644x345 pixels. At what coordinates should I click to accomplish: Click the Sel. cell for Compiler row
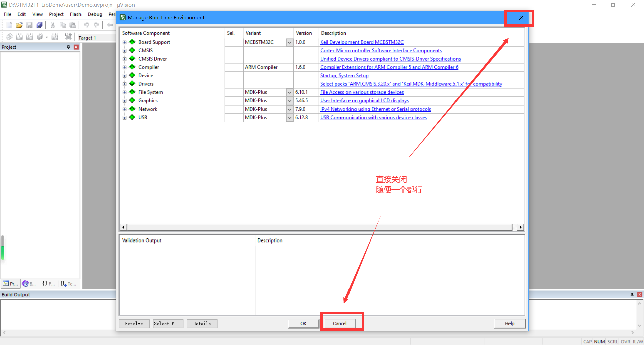pyautogui.click(x=234, y=67)
